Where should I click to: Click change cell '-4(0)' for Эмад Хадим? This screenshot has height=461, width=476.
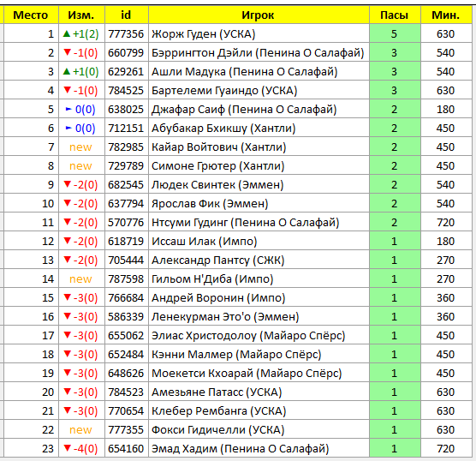pos(81,448)
